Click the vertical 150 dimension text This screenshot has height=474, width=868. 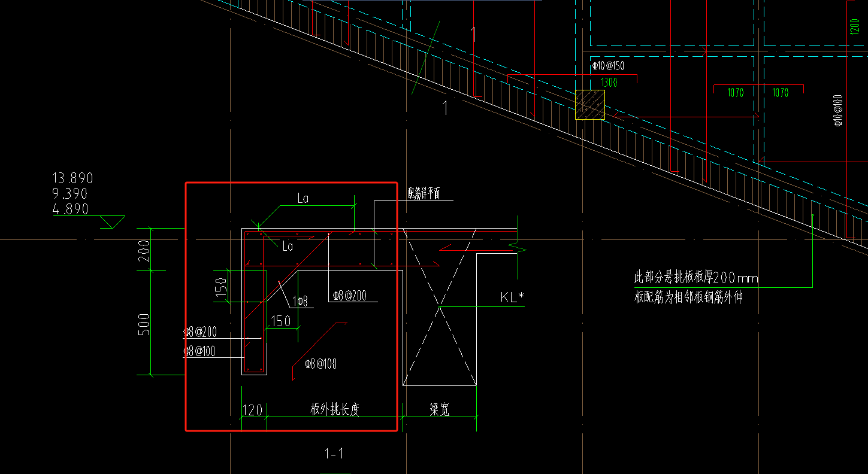click(x=222, y=288)
